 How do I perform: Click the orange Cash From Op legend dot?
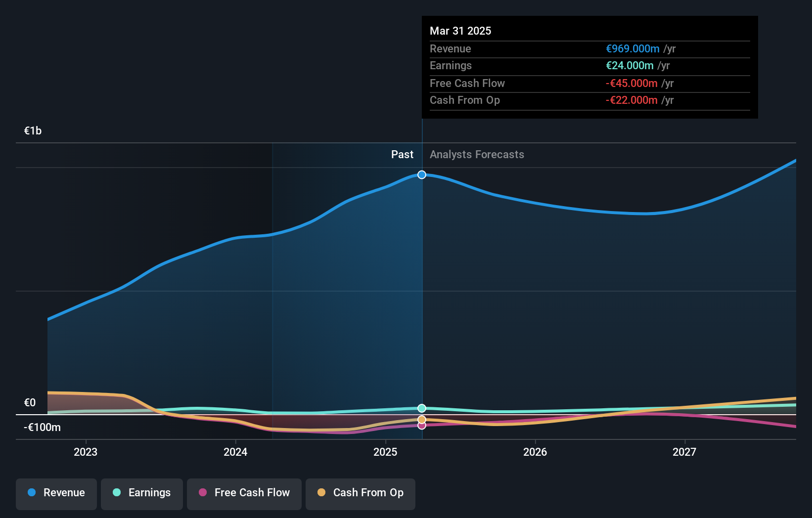(321, 492)
